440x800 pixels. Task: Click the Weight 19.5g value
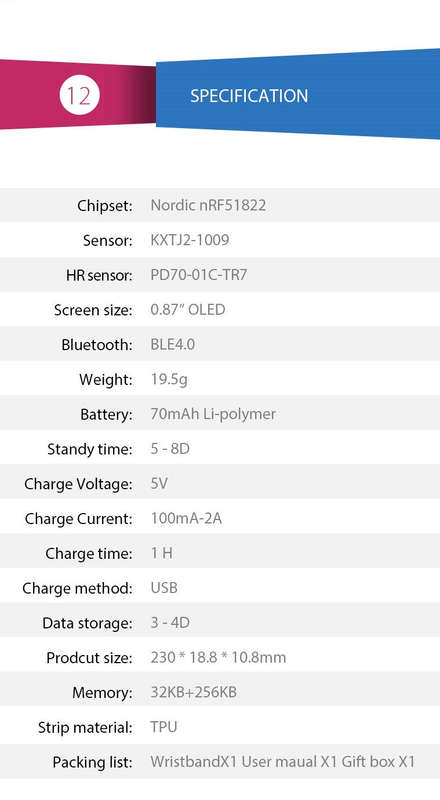click(x=169, y=380)
